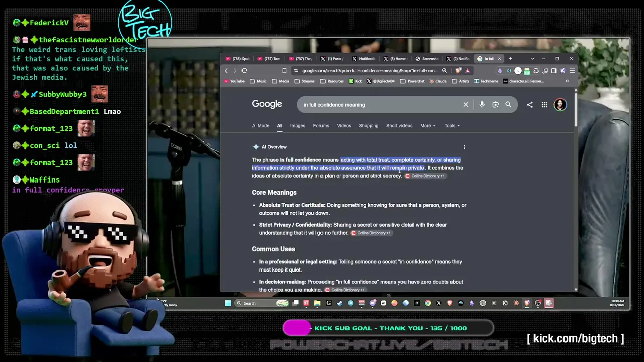This screenshot has width=644, height=362.
Task: Expand the More search filters dropdown
Action: [428, 126]
